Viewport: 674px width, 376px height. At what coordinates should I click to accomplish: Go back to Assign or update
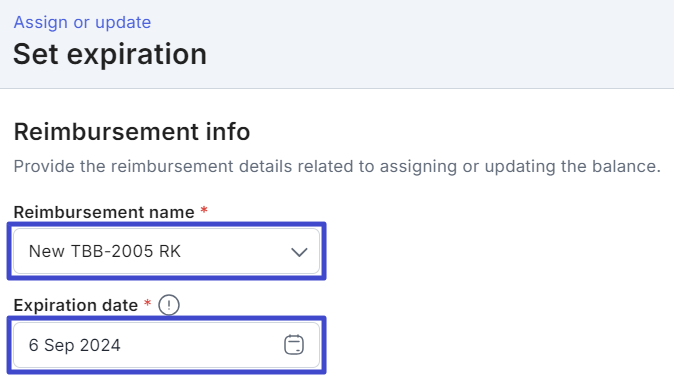coord(82,22)
